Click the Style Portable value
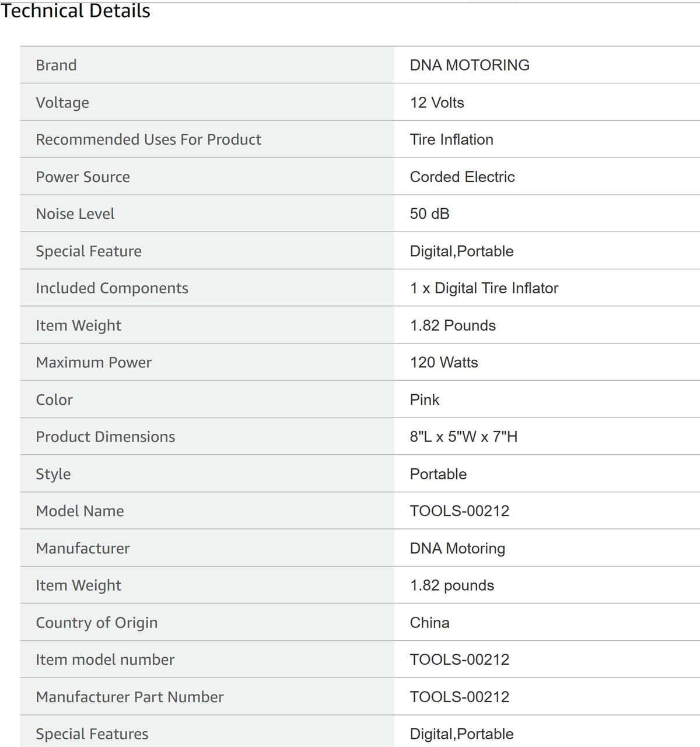The image size is (700, 747). 438,474
